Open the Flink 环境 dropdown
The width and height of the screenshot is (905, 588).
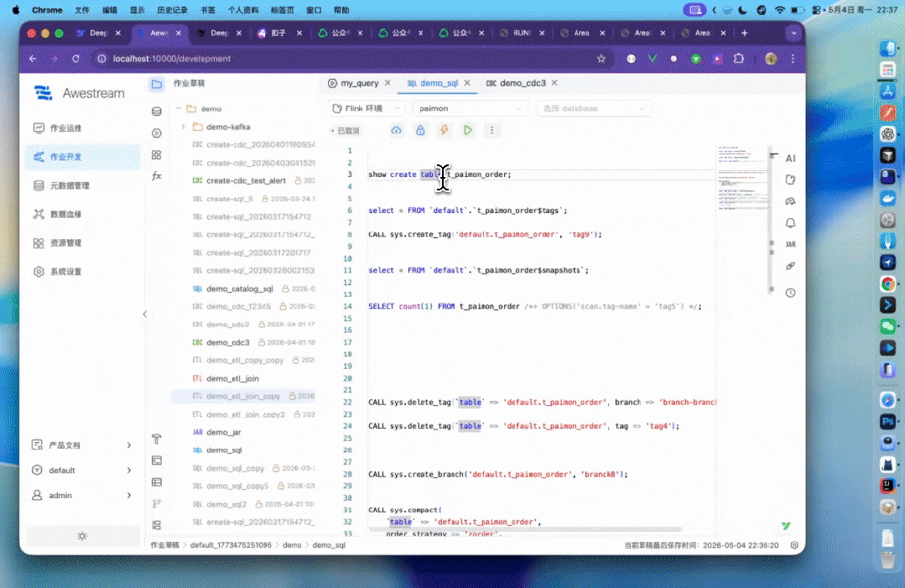pos(367,108)
